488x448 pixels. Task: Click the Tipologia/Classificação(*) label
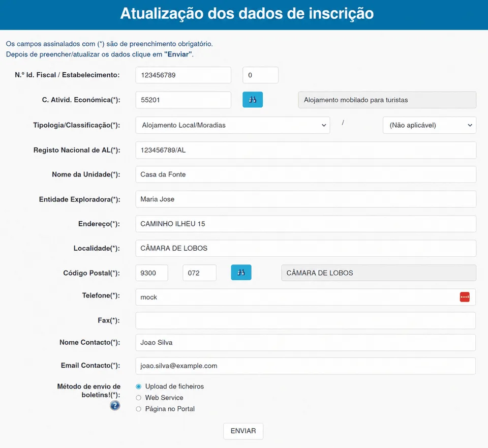coord(77,125)
